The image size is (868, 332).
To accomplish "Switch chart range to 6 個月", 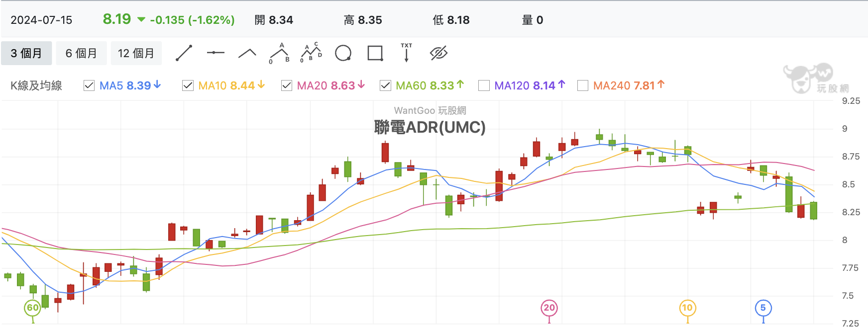I will pyautogui.click(x=81, y=53).
